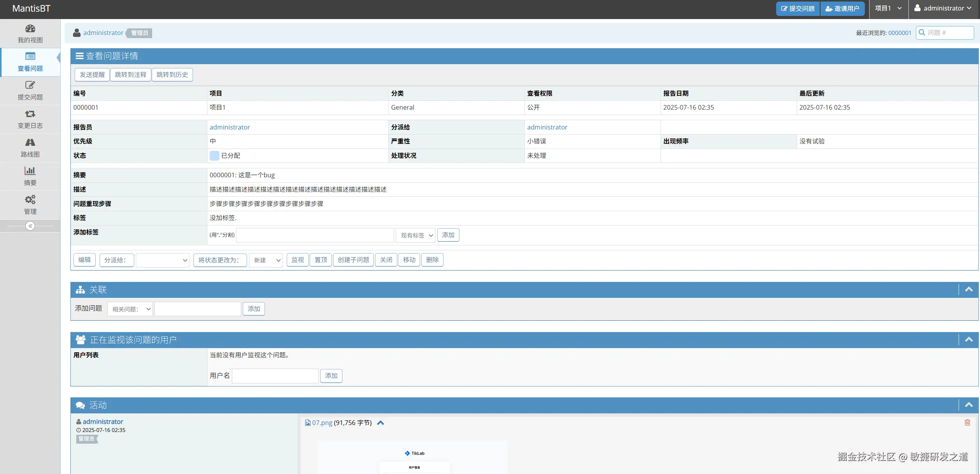Open the 路线图 road icon
The image size is (980, 474).
(30, 142)
